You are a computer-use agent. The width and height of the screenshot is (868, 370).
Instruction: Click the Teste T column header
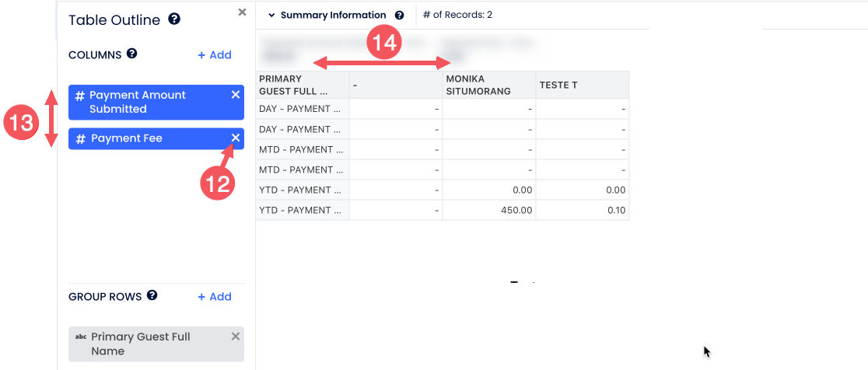(582, 85)
